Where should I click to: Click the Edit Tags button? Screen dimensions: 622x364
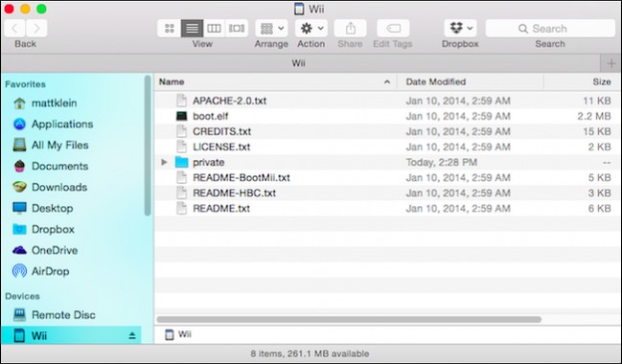pyautogui.click(x=393, y=29)
